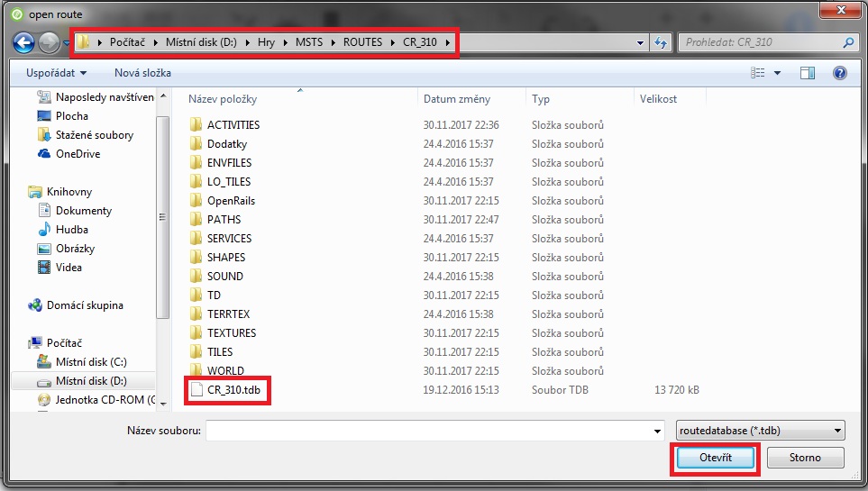
Task: Click the Back navigation arrow button
Action: [24, 42]
